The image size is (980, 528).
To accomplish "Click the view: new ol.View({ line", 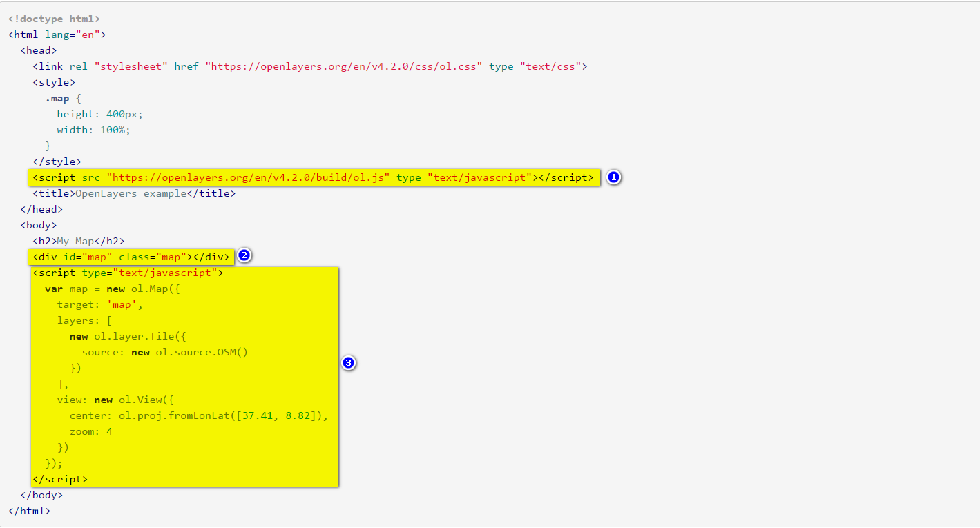I will 115,400.
